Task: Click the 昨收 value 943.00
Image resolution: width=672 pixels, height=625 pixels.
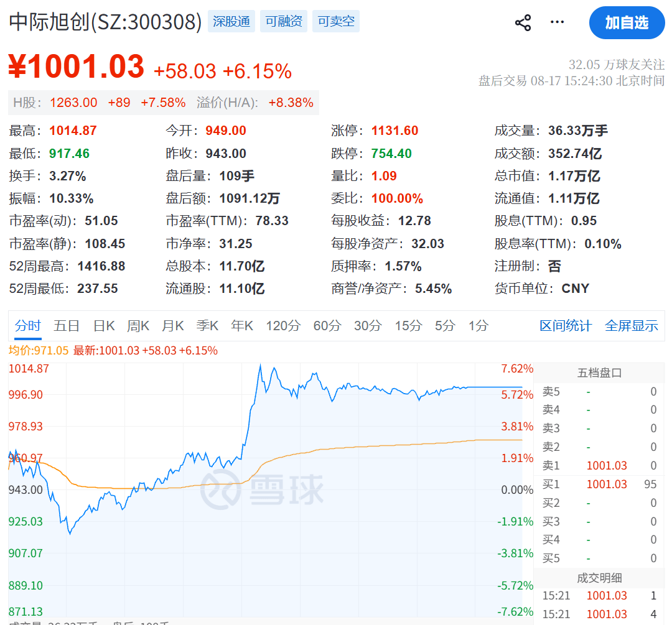Action: 225,154
